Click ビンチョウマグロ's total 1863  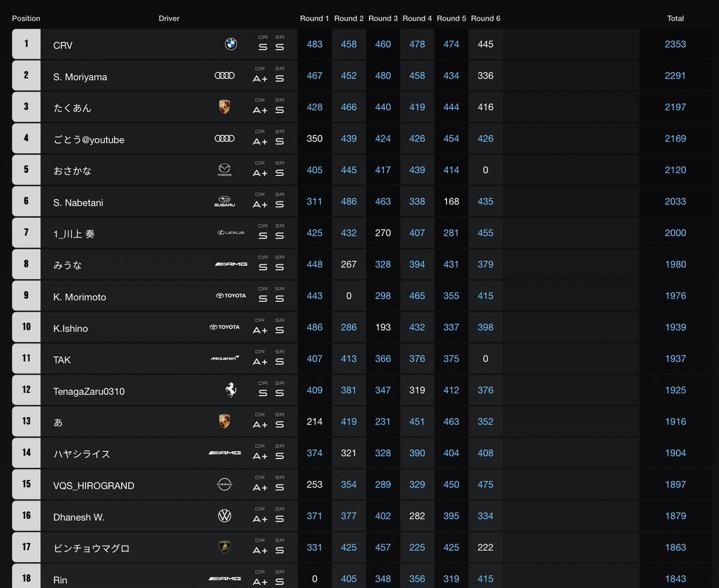tap(675, 547)
